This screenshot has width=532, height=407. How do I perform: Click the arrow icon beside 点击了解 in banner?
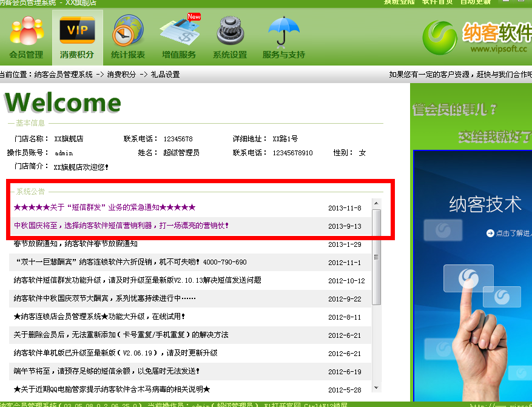(x=490, y=234)
